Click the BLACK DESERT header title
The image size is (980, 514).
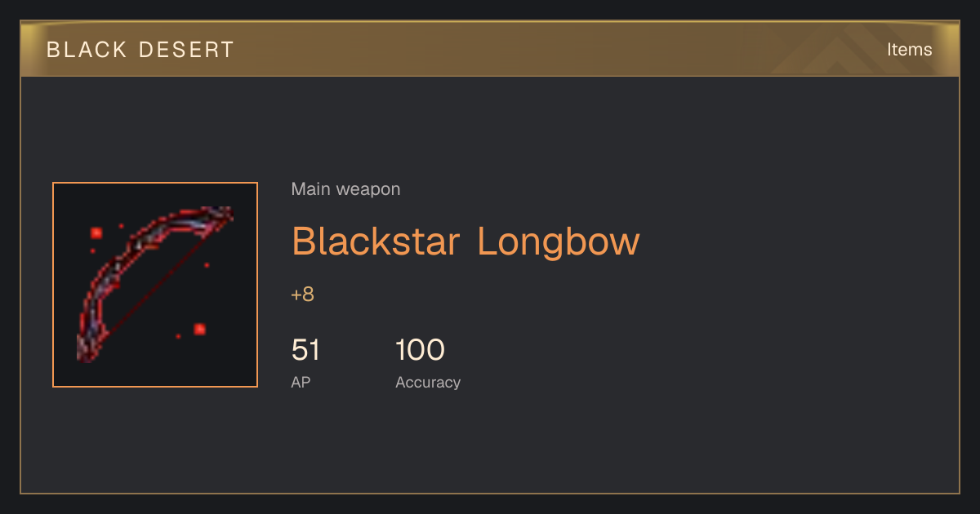click(140, 50)
